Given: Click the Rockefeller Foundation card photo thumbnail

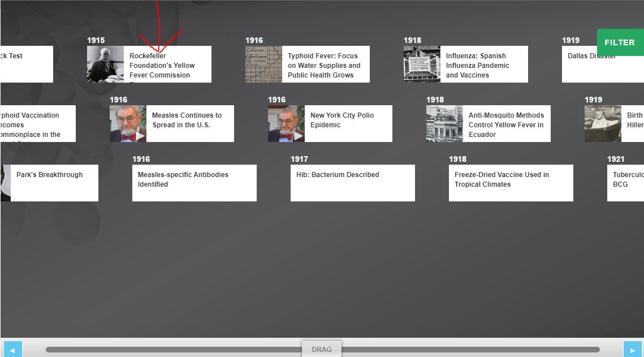Looking at the screenshot, I should 105,64.
